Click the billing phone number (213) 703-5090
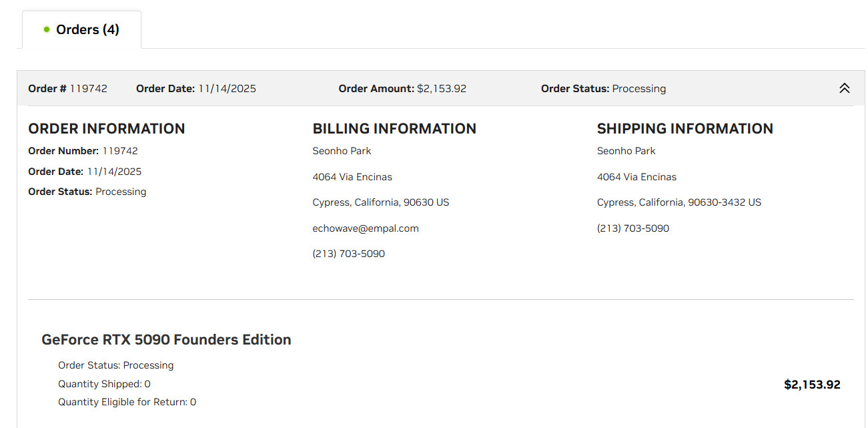The image size is (868, 428). tap(348, 254)
